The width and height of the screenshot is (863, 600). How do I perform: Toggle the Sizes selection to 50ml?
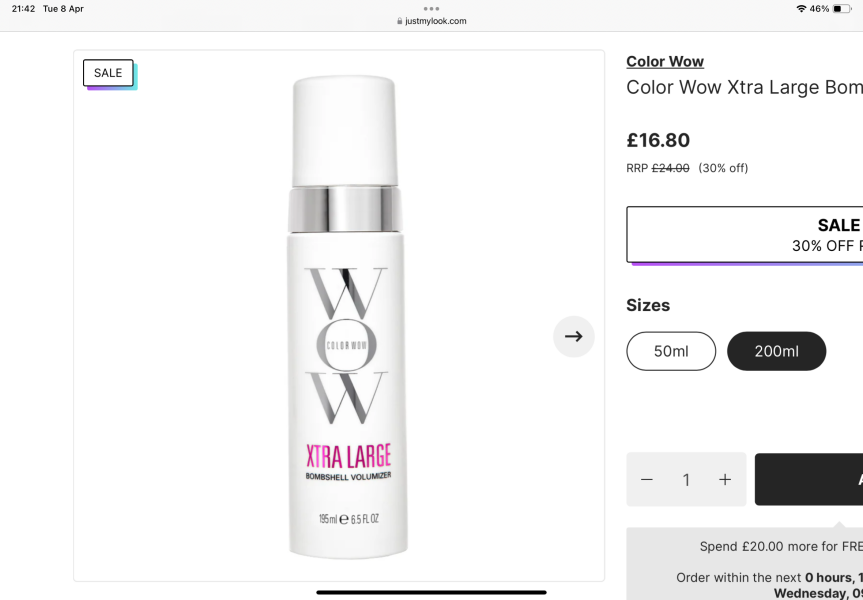[x=670, y=351]
